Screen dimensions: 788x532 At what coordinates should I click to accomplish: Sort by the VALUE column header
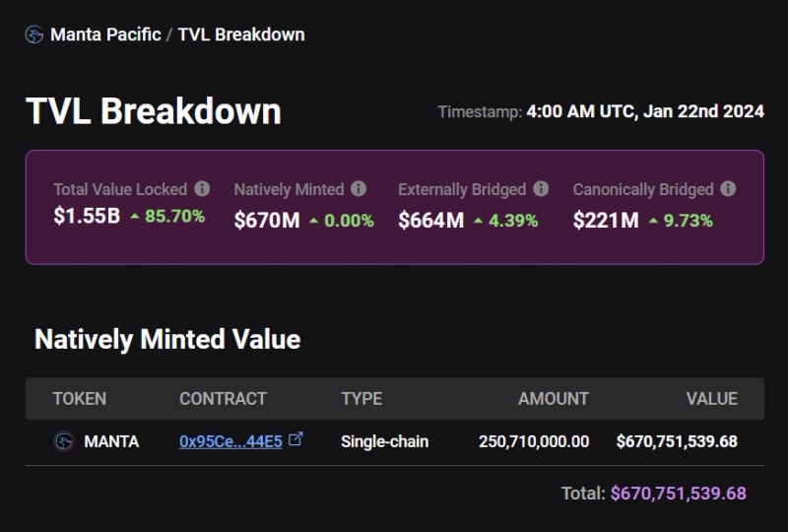coord(711,399)
